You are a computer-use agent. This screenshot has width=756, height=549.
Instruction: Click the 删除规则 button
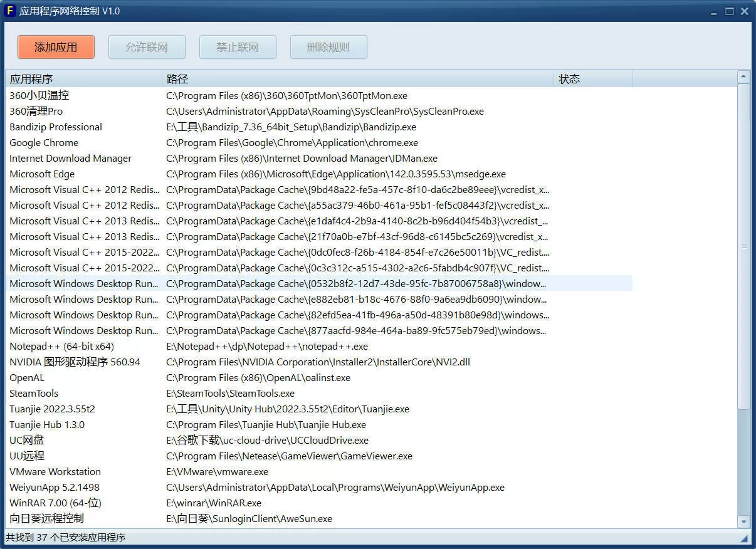tap(328, 47)
